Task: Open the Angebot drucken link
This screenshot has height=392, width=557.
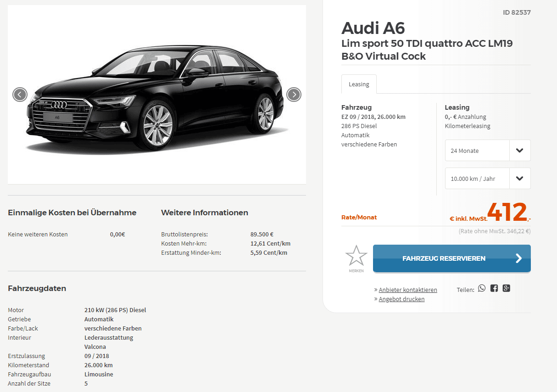Action: pos(401,299)
